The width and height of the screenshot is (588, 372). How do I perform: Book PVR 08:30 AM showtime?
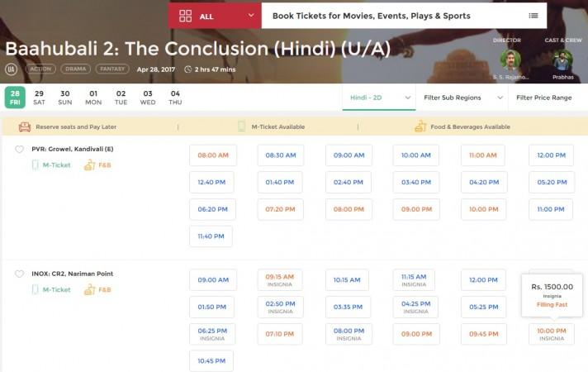[x=281, y=155]
